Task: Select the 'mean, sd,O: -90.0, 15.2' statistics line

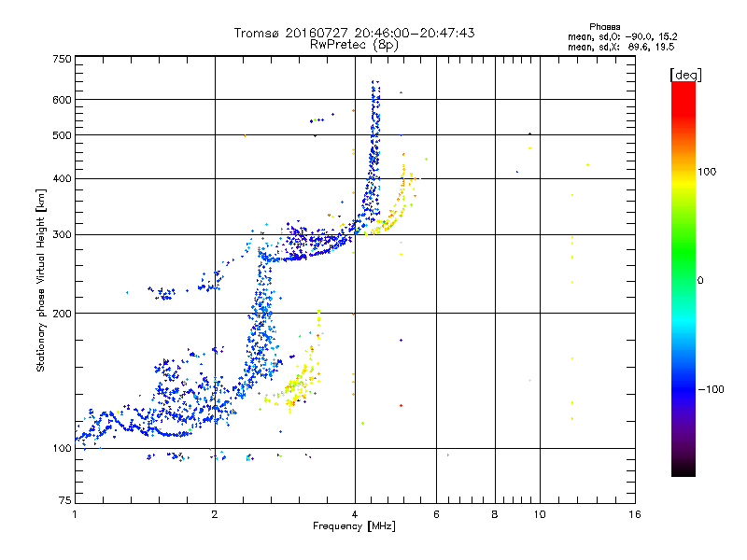Action: click(622, 37)
